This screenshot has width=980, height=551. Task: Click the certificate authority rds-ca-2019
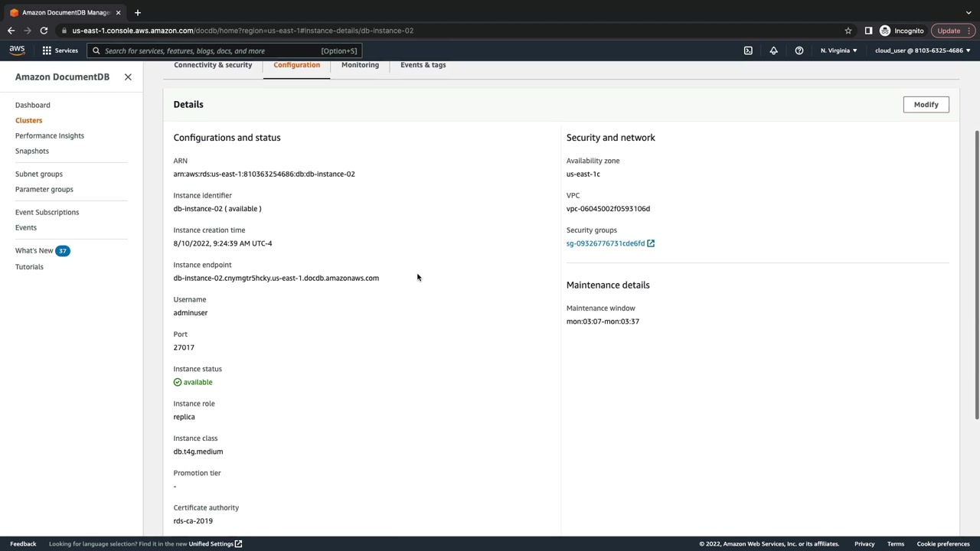pyautogui.click(x=193, y=521)
